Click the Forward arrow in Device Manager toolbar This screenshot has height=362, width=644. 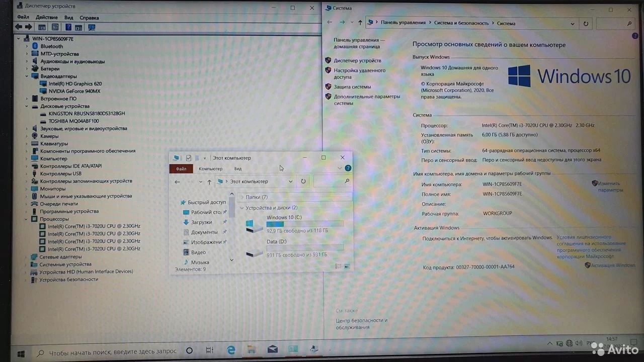(x=29, y=27)
